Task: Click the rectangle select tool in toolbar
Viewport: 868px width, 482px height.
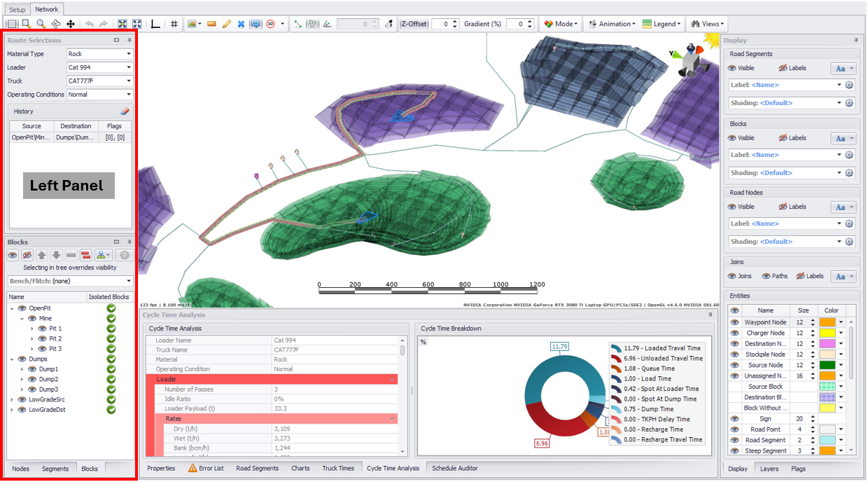Action: [12, 24]
